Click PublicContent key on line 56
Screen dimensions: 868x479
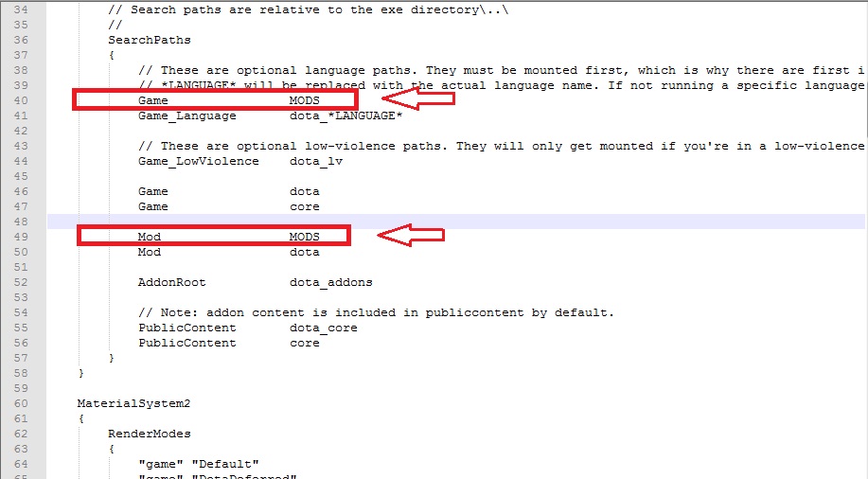click(187, 343)
